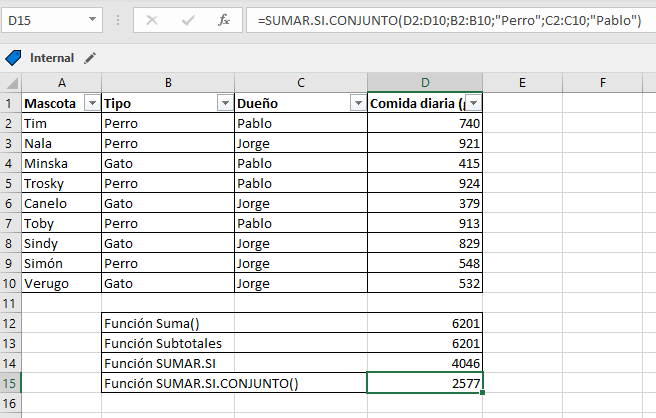Click the Select All corner triangle
This screenshot has width=656, height=418.
[x=11, y=83]
